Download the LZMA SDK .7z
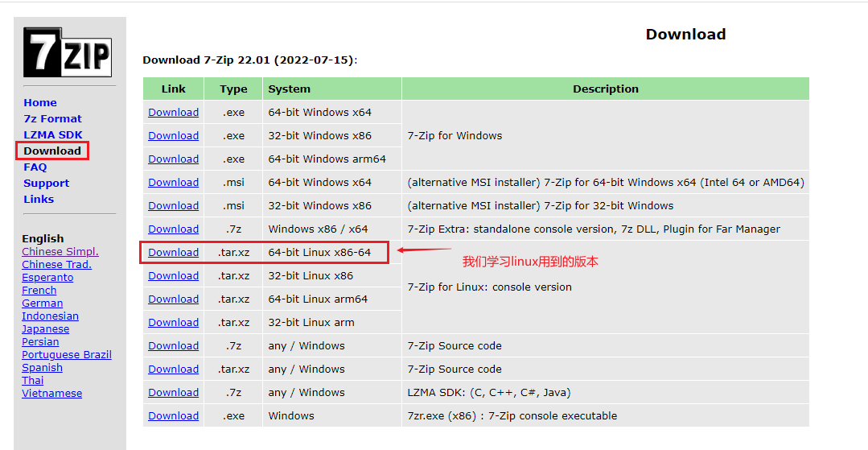This screenshot has width=868, height=450. tap(173, 392)
